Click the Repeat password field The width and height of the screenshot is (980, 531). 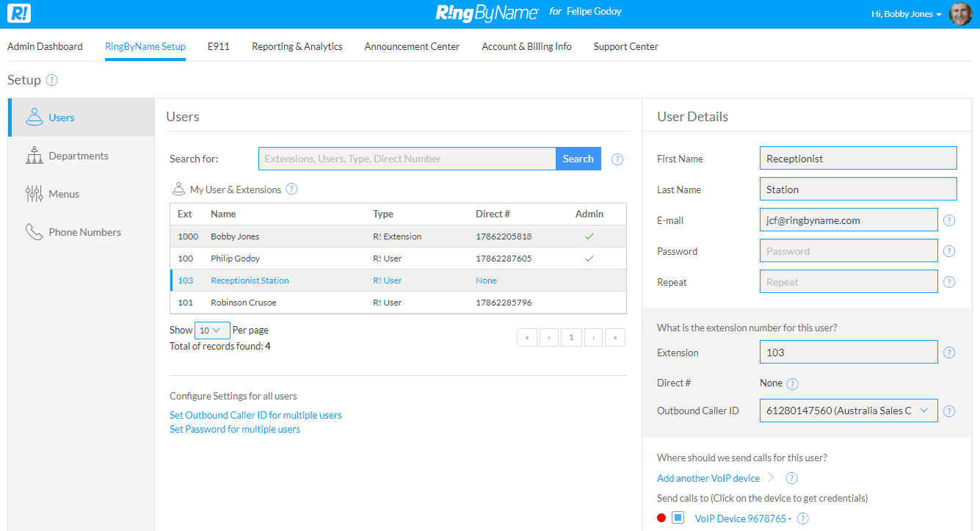click(849, 282)
